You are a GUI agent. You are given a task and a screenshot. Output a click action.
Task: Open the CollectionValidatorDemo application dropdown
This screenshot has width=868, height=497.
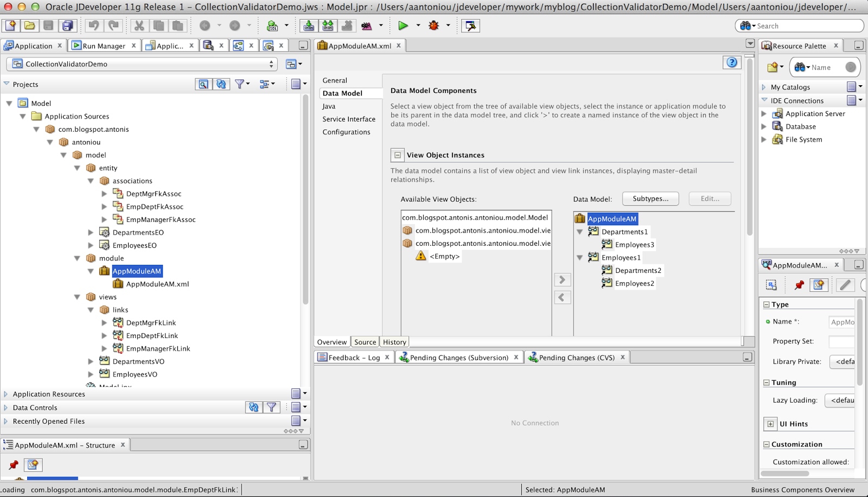click(142, 64)
